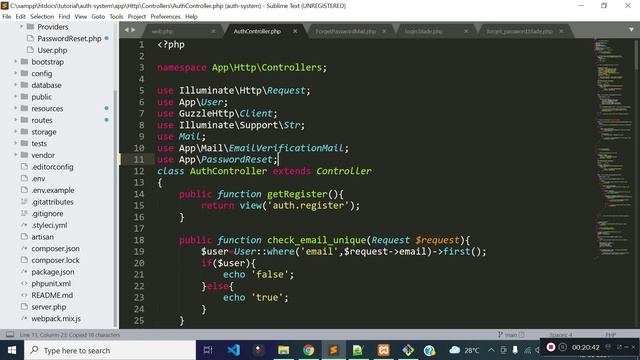
Task: Open the Goto menu
Action: click(x=98, y=16)
